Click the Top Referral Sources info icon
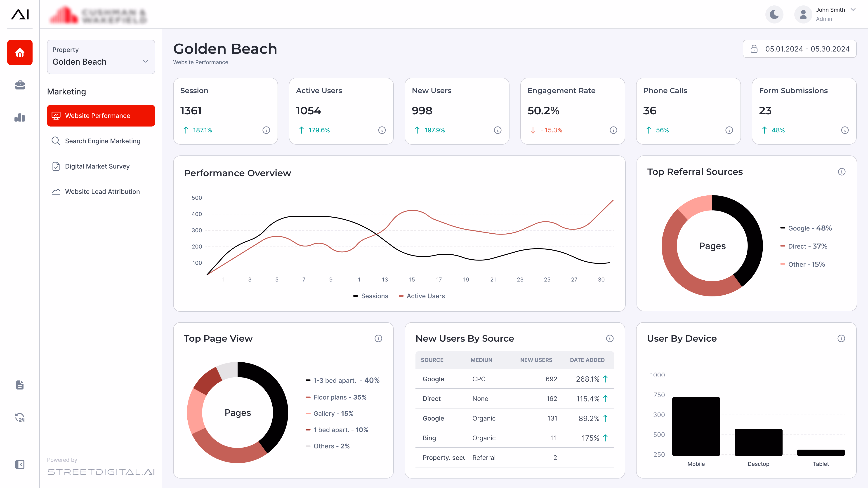This screenshot has width=868, height=488. tap(842, 172)
